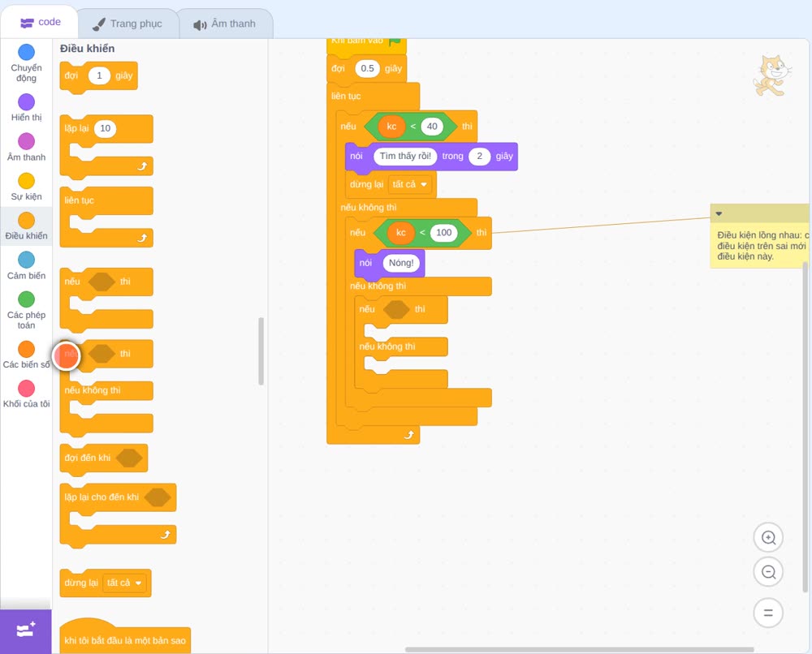
Task: Open the Chuyển động block category
Action: 27,63
